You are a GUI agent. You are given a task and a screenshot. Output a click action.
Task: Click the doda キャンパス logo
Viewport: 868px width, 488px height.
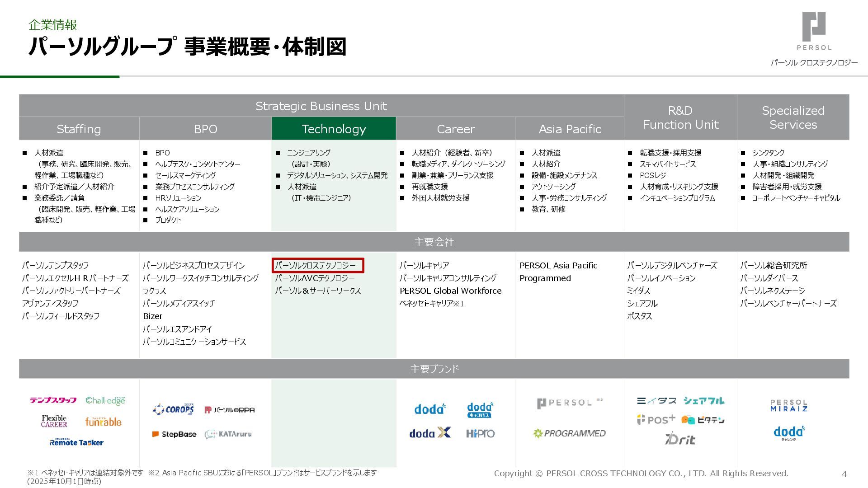[x=480, y=410]
